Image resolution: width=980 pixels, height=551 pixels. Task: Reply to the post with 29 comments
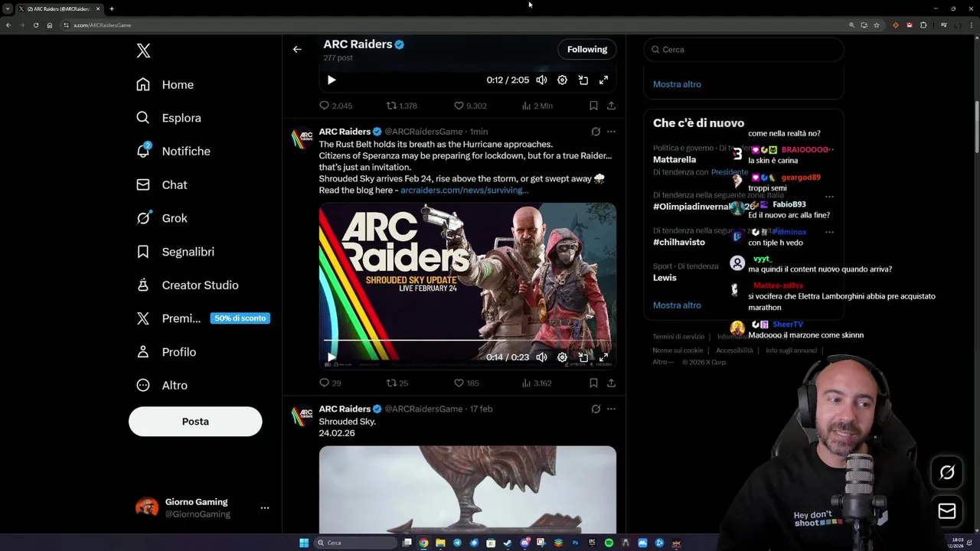330,383
